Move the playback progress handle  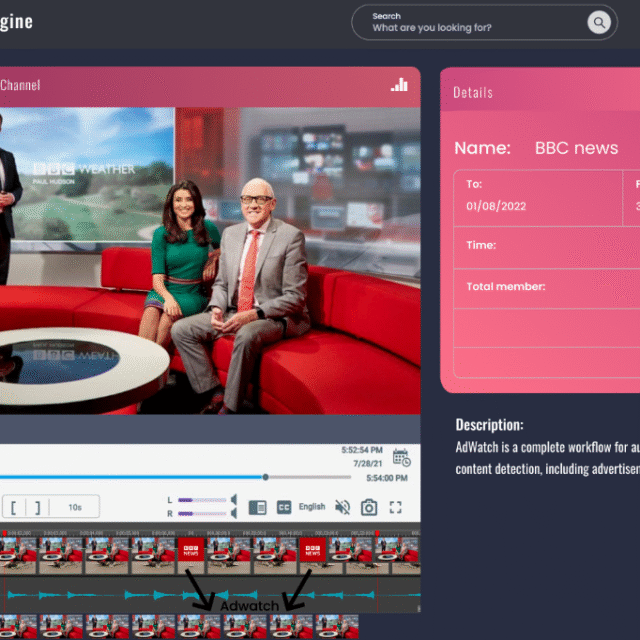point(265,477)
